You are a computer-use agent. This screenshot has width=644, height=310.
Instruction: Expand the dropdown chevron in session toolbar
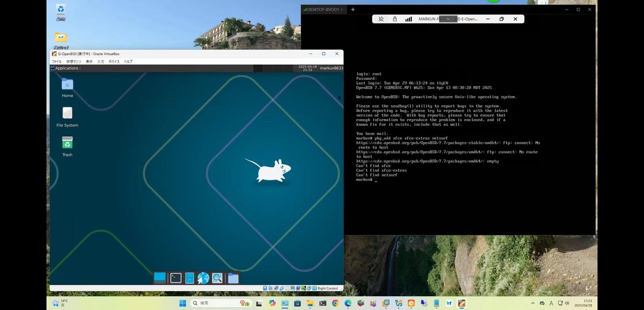[x=448, y=19]
